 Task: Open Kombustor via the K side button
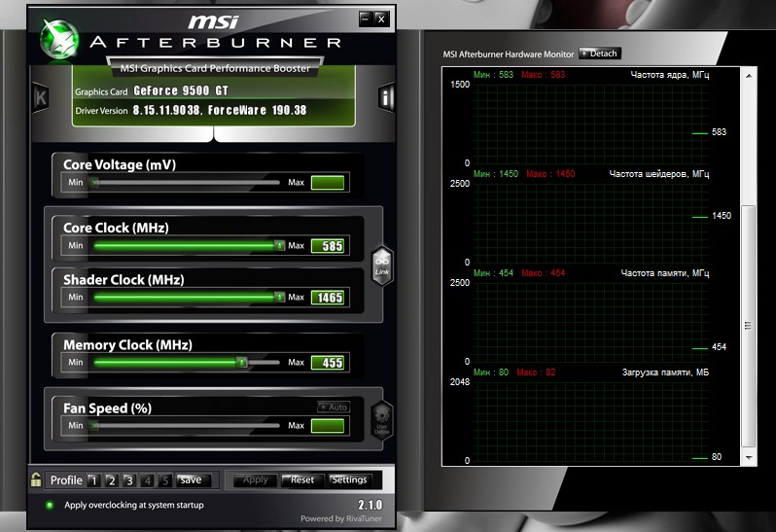41,97
